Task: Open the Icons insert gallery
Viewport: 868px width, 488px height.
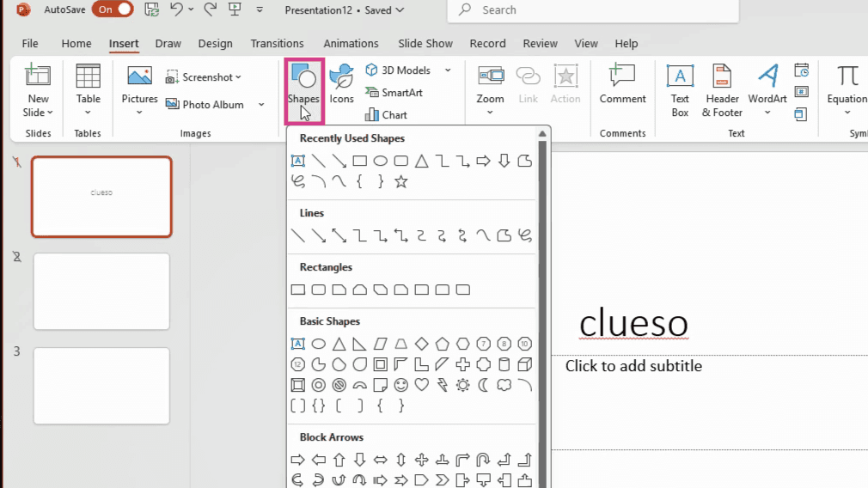Action: (341, 84)
